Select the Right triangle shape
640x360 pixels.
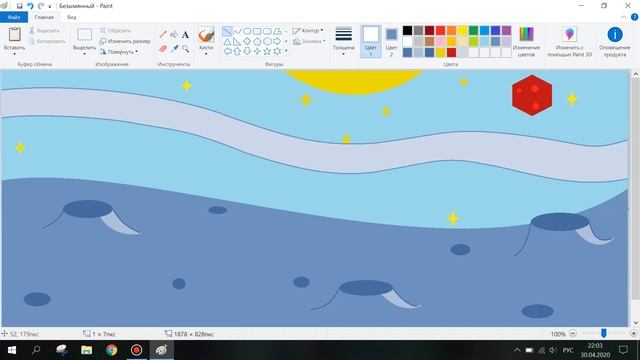pos(237,41)
